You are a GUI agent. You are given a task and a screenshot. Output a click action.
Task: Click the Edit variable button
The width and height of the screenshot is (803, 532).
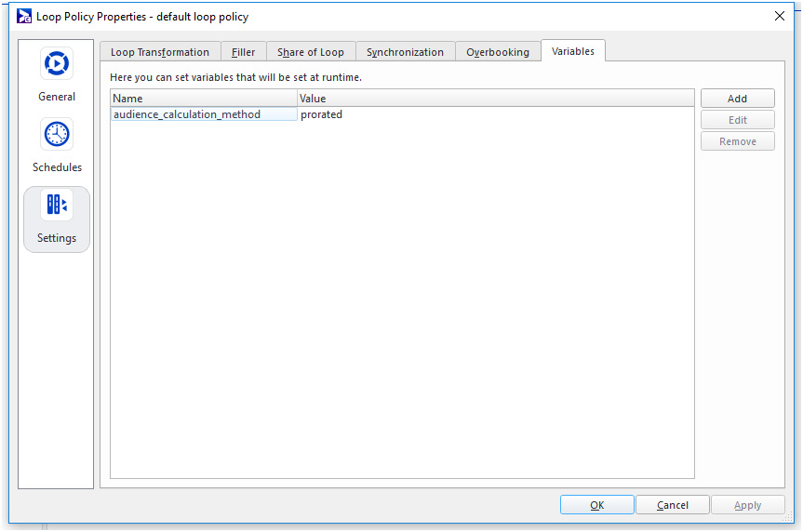[x=737, y=120]
